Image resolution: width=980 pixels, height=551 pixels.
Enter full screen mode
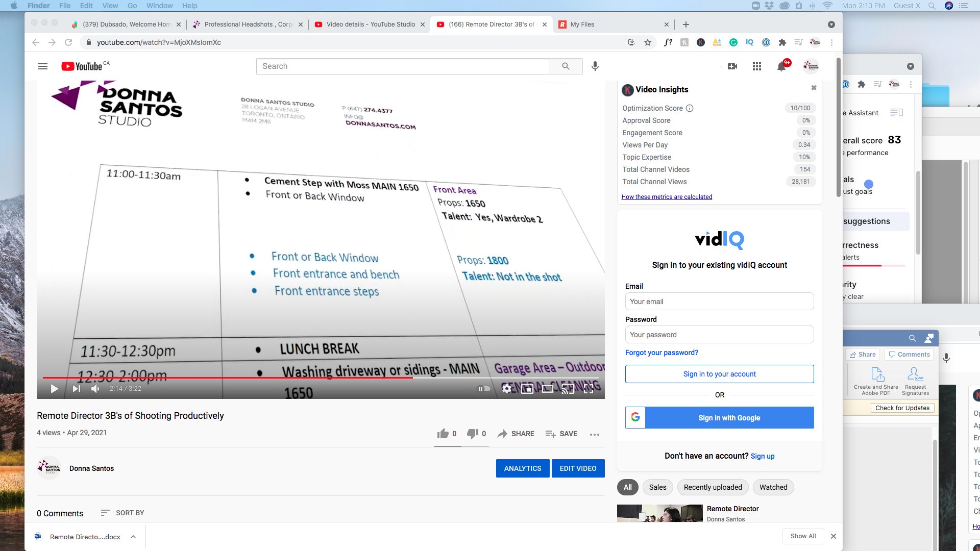(589, 389)
